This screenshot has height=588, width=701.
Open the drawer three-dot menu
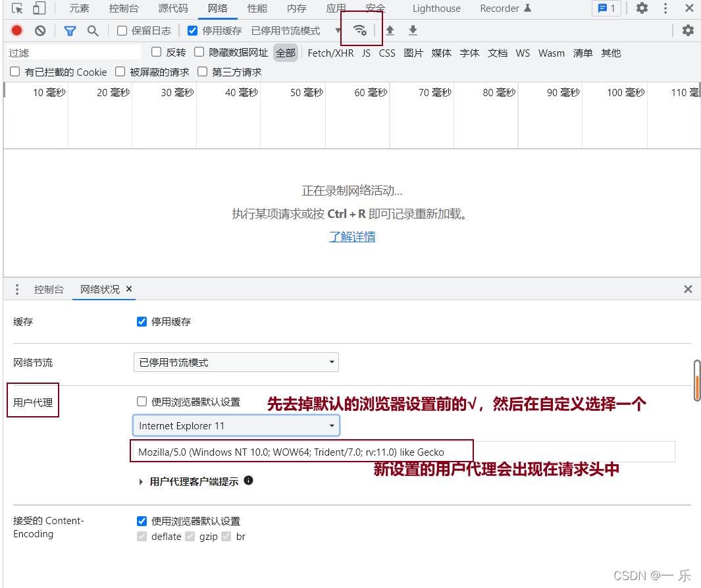click(x=17, y=289)
